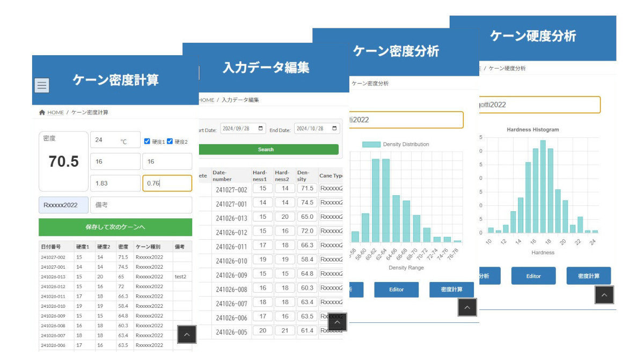Click scroll-to-top arrow on ケーン硬度分析 screen
Image resolution: width=644 pixels, height=362 pixels.
pyautogui.click(x=604, y=294)
